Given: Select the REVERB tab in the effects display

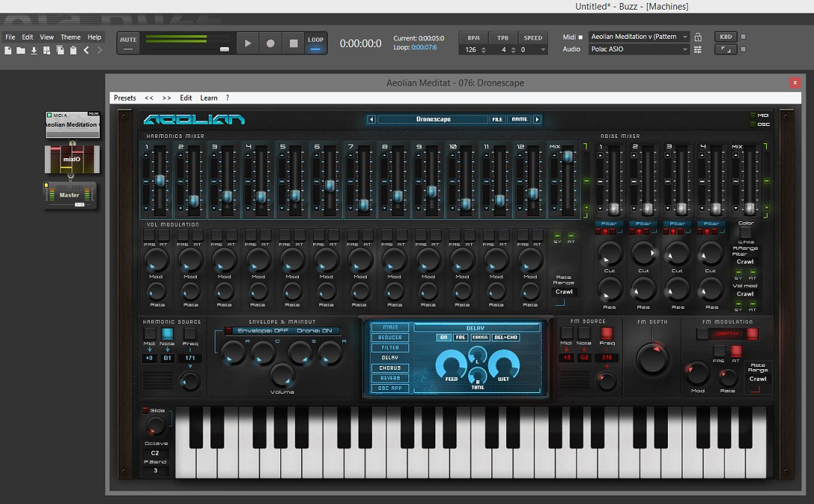Looking at the screenshot, I should 390,378.
